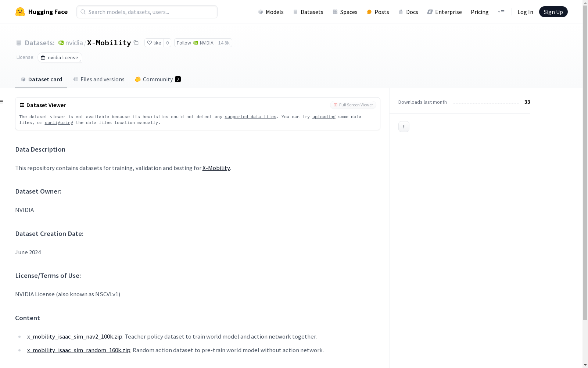Open the configuring link
The image size is (588, 368).
click(x=59, y=123)
